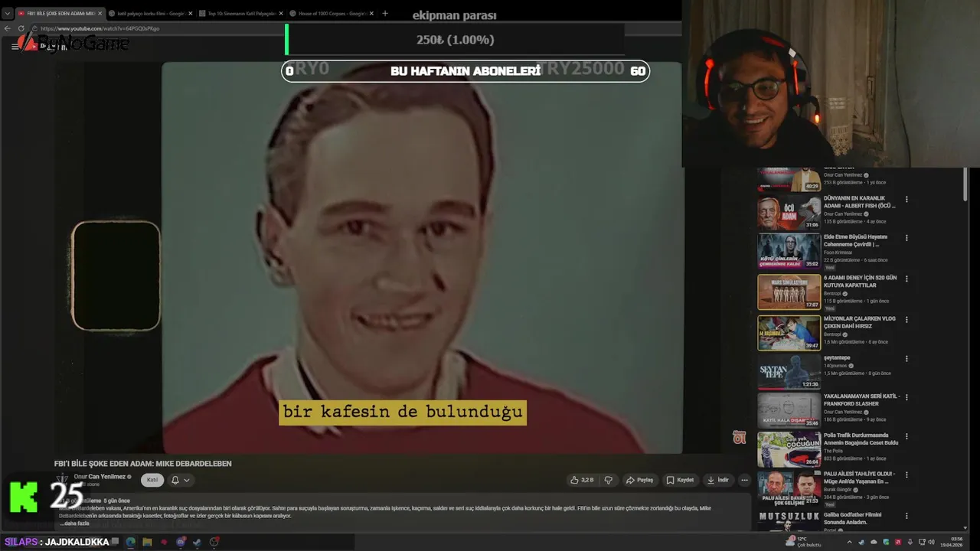Open the browser tab search dropdown
Image resolution: width=980 pixels, height=551 pixels.
click(8, 13)
